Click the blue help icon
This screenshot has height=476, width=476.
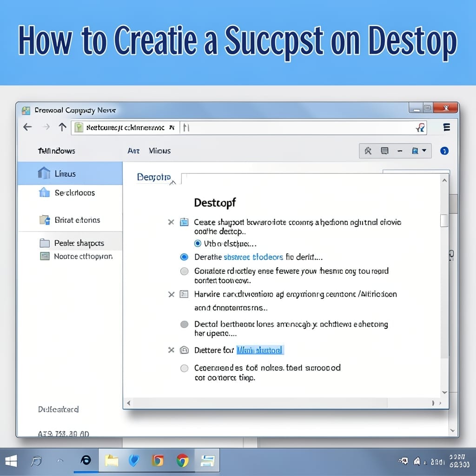444,151
